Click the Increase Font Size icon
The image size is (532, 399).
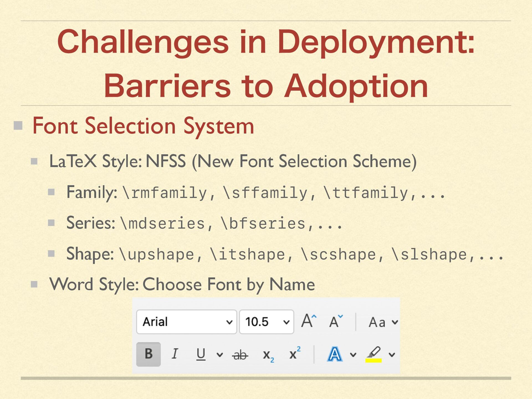coord(309,321)
